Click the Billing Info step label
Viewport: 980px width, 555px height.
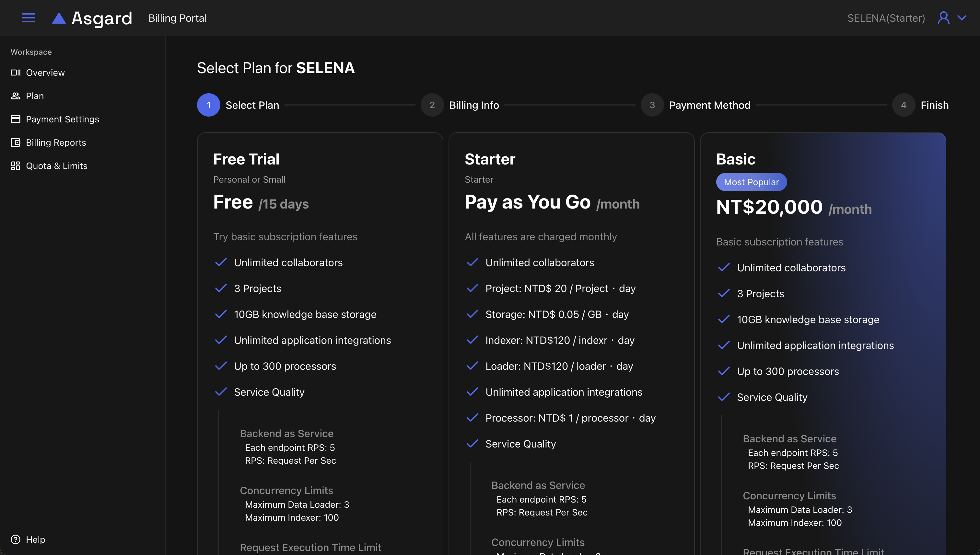(x=474, y=105)
